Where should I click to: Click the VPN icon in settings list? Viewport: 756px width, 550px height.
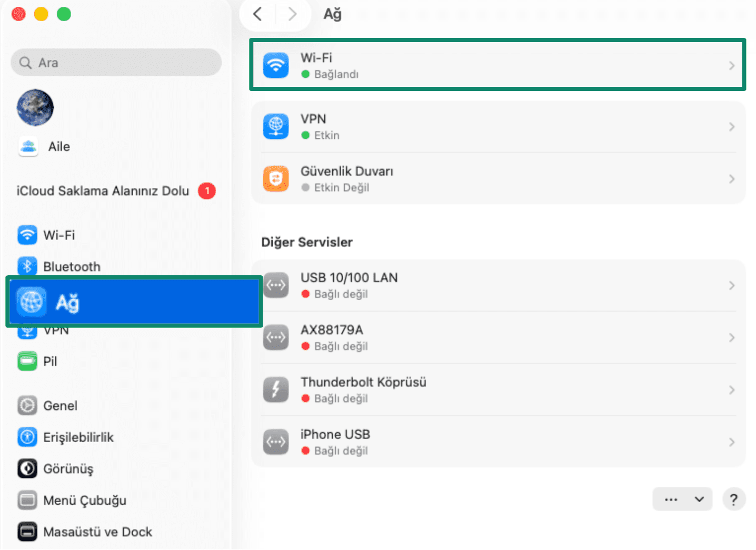276,126
